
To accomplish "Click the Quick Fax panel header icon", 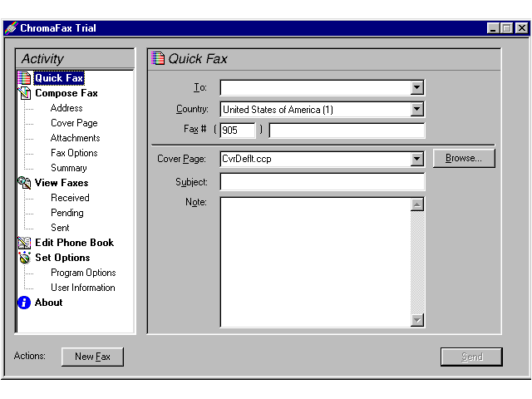I will [x=158, y=58].
